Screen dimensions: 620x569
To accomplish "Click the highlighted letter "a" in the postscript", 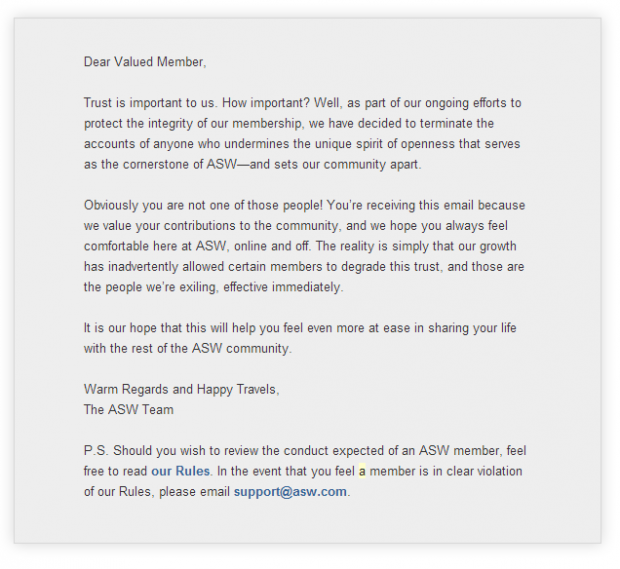I will point(362,471).
